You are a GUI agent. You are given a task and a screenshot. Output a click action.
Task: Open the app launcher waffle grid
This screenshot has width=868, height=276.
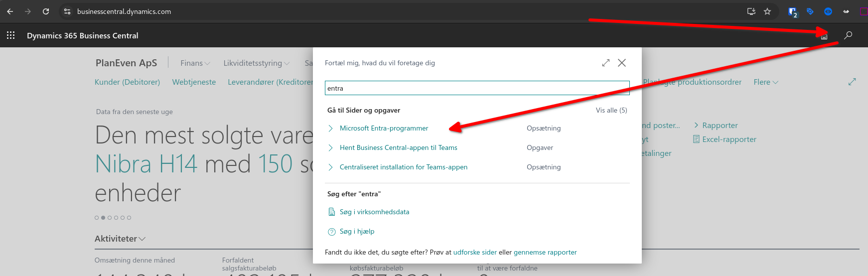[10, 35]
